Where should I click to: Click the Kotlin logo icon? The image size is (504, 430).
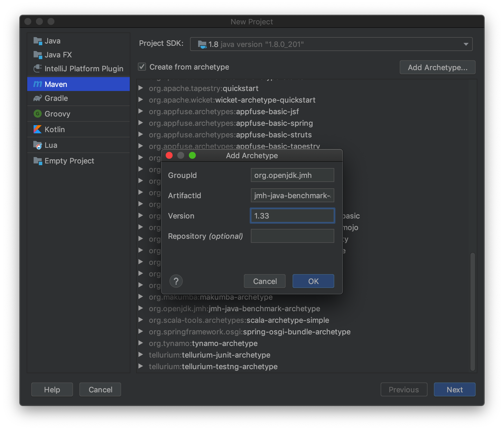(38, 129)
